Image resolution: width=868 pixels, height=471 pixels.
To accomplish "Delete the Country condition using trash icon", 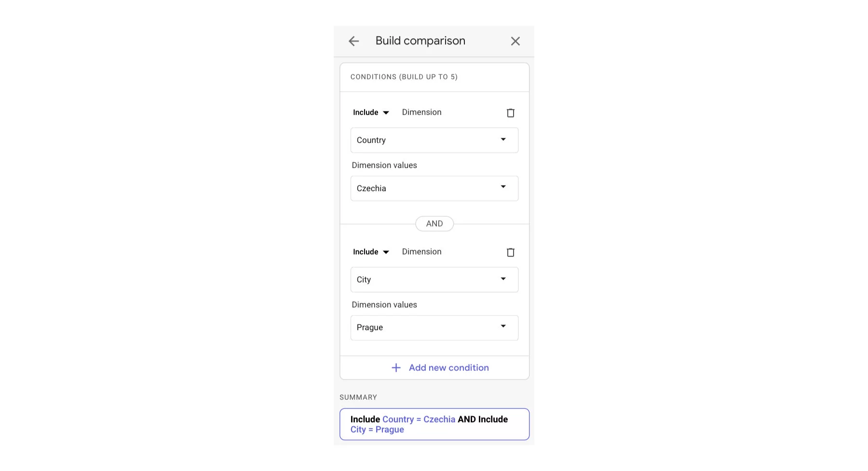I will [510, 113].
